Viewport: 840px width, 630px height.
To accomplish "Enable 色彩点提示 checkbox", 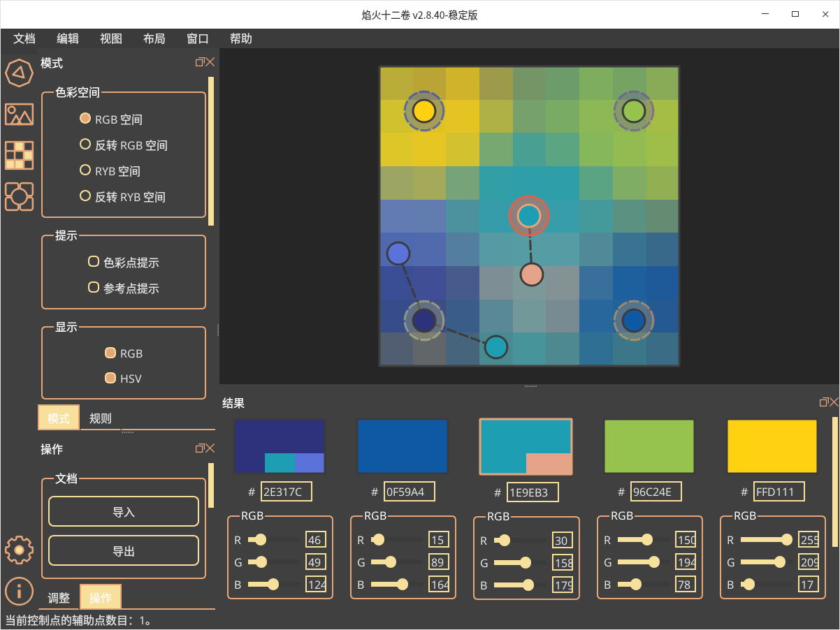I will [x=93, y=262].
